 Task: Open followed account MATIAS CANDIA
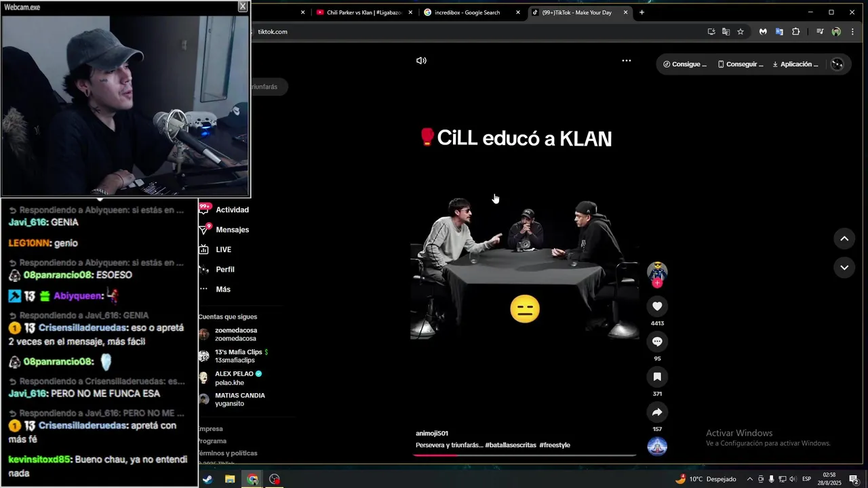tap(232, 399)
